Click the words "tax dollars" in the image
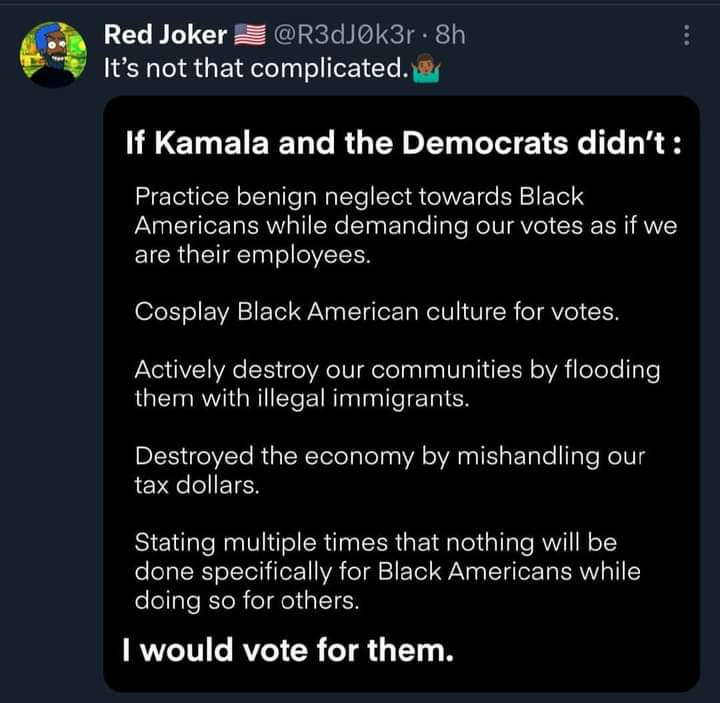This screenshot has height=703, width=720. (196, 485)
